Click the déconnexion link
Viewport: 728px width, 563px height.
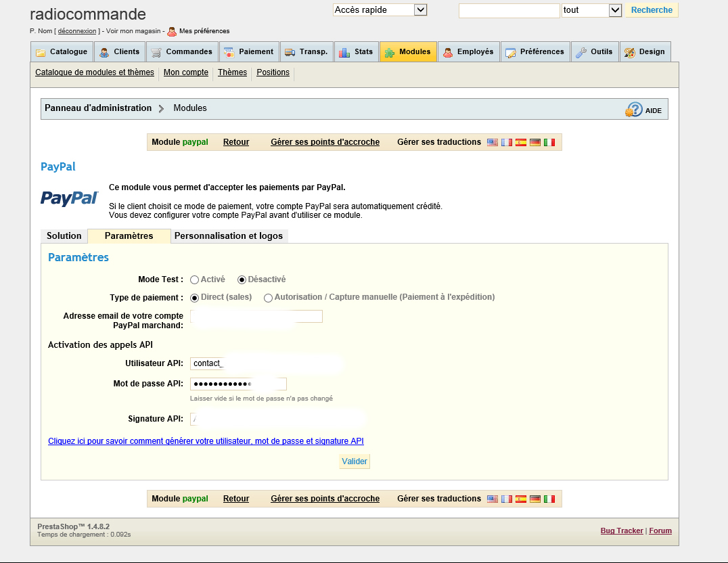[x=77, y=31]
